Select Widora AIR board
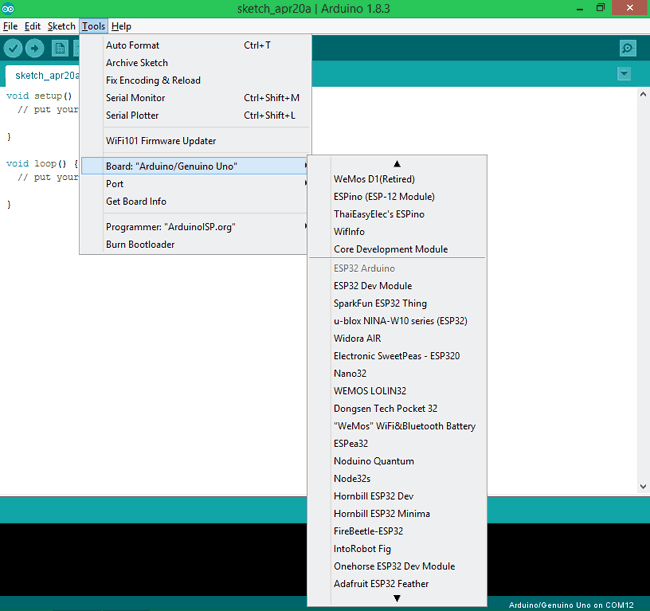 pyautogui.click(x=397, y=339)
